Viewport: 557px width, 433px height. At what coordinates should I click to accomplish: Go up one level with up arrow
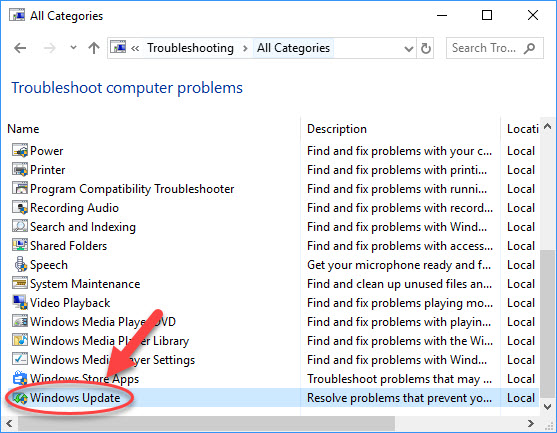(94, 48)
